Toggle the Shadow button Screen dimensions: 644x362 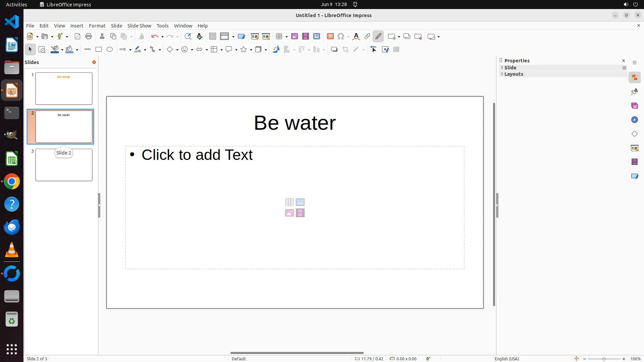[x=334, y=50]
